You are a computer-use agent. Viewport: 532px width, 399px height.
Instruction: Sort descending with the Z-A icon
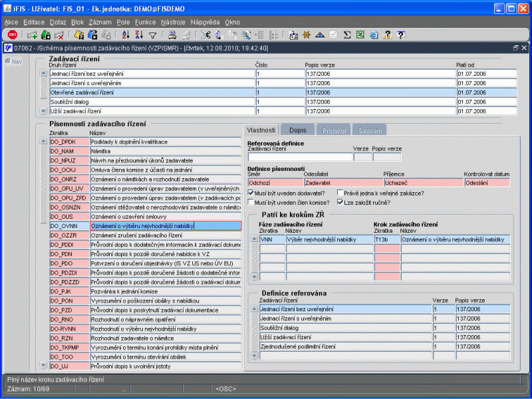click(x=140, y=35)
